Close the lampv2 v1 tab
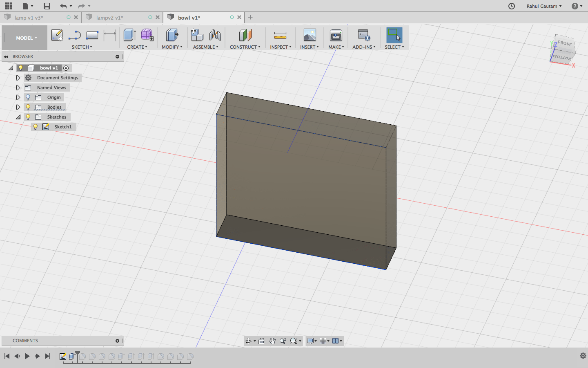The image size is (588, 368). tap(158, 17)
